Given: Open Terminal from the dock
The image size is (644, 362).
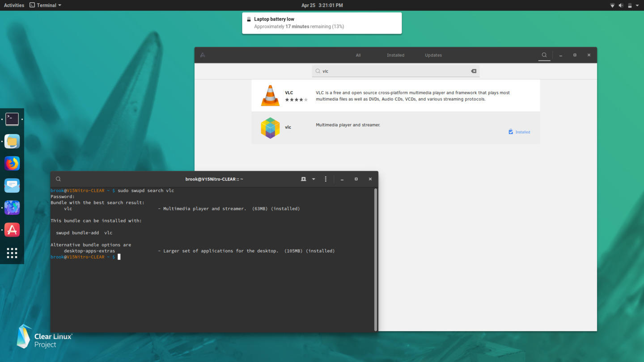Looking at the screenshot, I should click(x=12, y=119).
